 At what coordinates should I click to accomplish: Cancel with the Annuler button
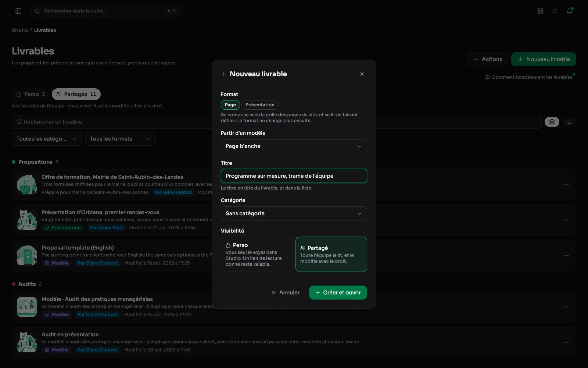(x=286, y=293)
